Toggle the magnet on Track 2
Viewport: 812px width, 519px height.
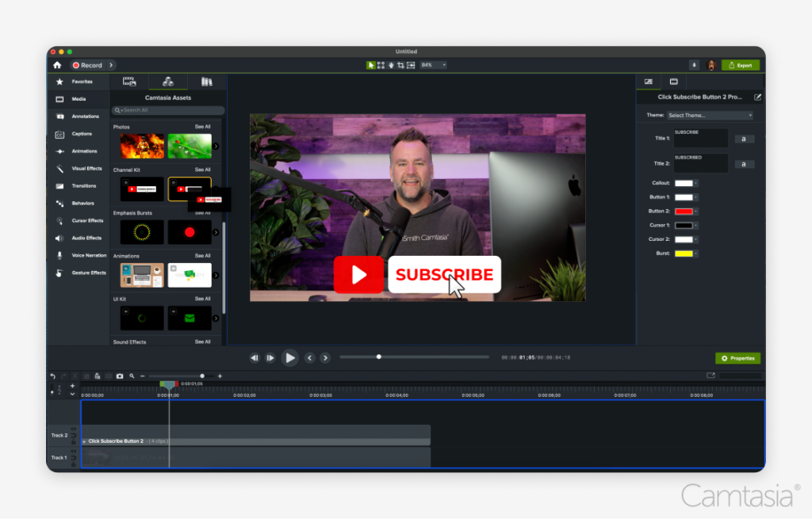pos(74,436)
